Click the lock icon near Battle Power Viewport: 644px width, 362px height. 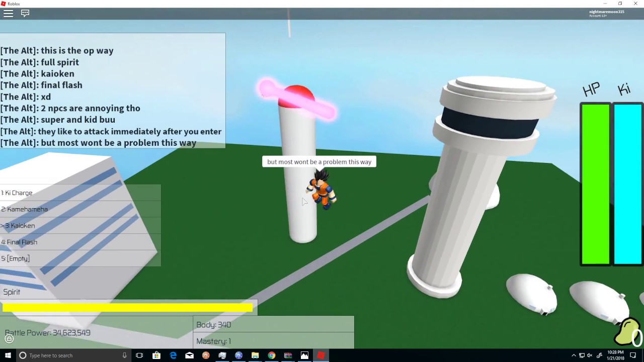(9, 339)
